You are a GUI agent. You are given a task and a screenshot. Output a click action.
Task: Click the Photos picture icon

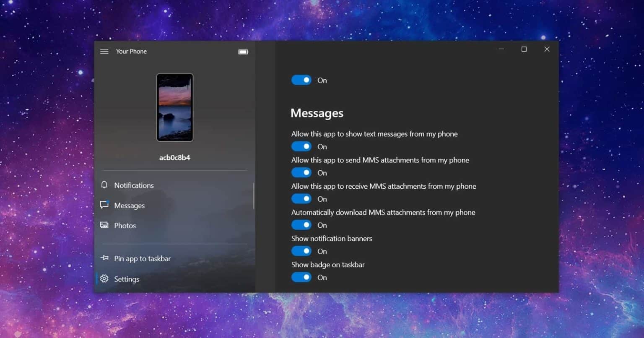pos(104,225)
